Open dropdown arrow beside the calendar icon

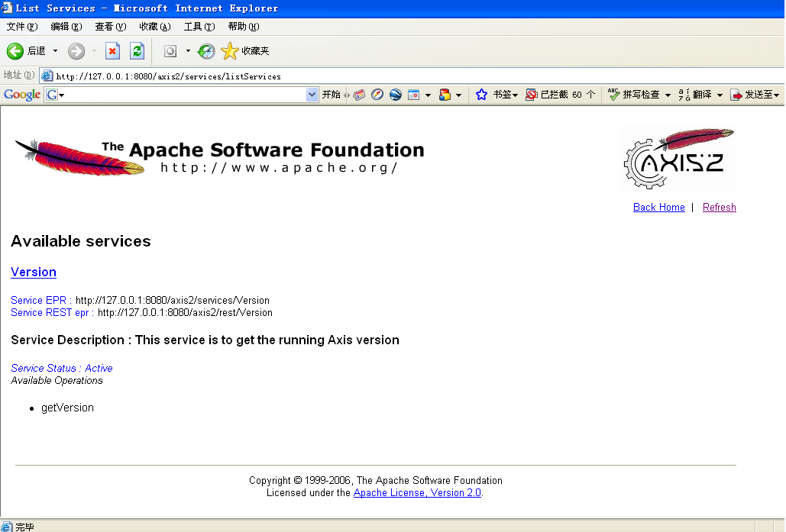pos(428,95)
